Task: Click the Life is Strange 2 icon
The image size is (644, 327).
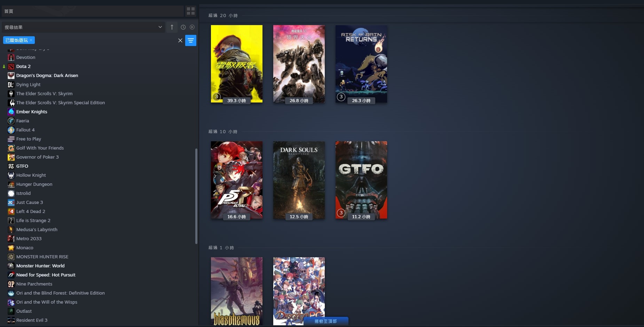Action: point(11,221)
